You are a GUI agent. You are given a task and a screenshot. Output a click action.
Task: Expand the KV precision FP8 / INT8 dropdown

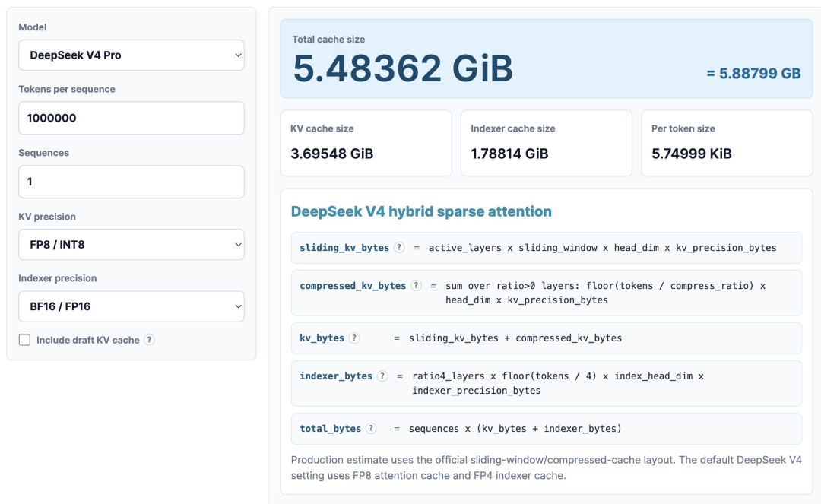[x=132, y=245]
